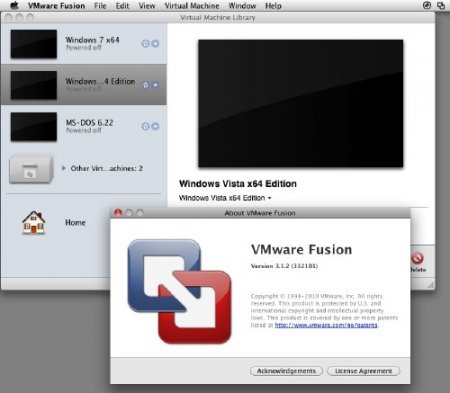Start the MS-DOS 6.22 virtual machine
450x393 pixels.
(x=155, y=126)
